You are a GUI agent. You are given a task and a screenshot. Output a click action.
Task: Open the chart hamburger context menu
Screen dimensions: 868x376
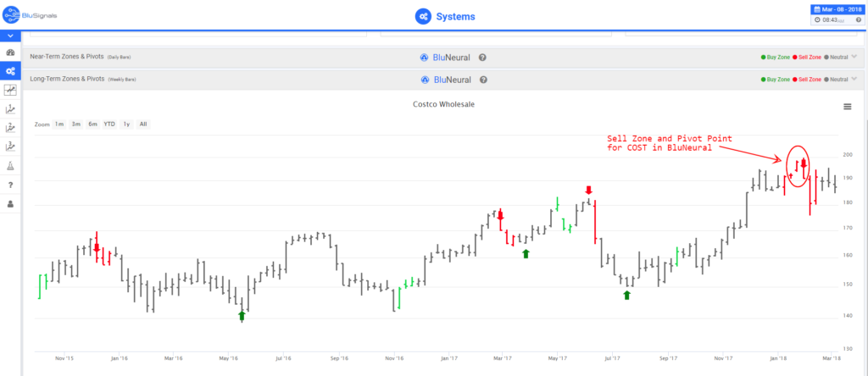848,107
